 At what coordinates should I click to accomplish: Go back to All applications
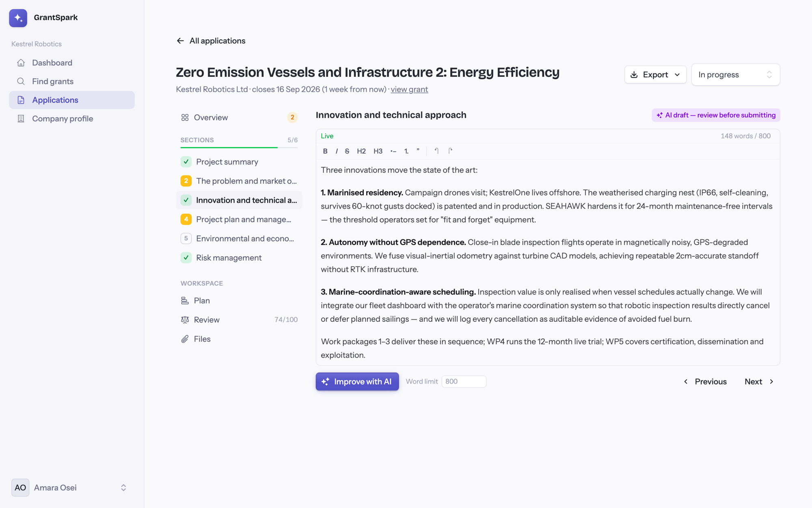[x=211, y=41]
